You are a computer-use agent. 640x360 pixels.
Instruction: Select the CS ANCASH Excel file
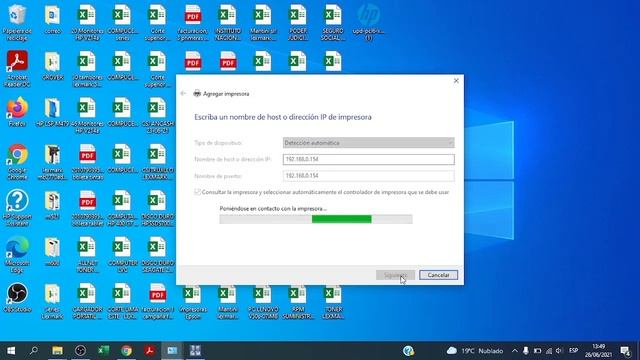[x=158, y=115]
